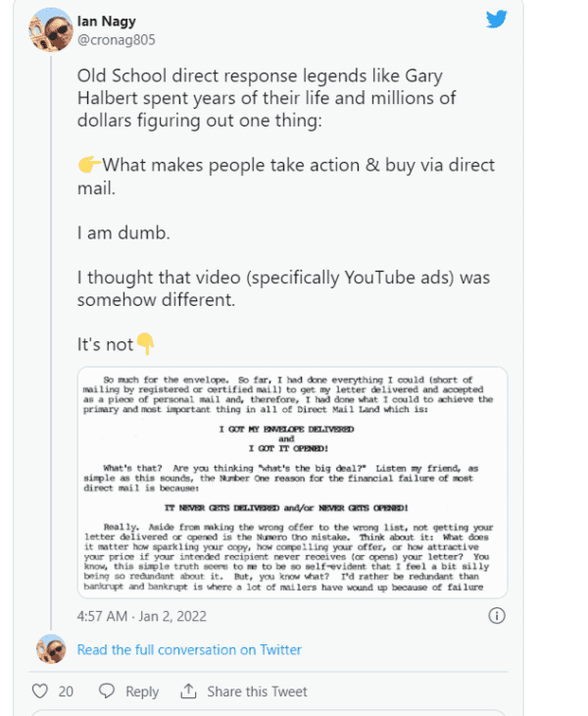Open the Ian Nagy display name link
Viewport: 588px width, 716px height.
coord(107,23)
